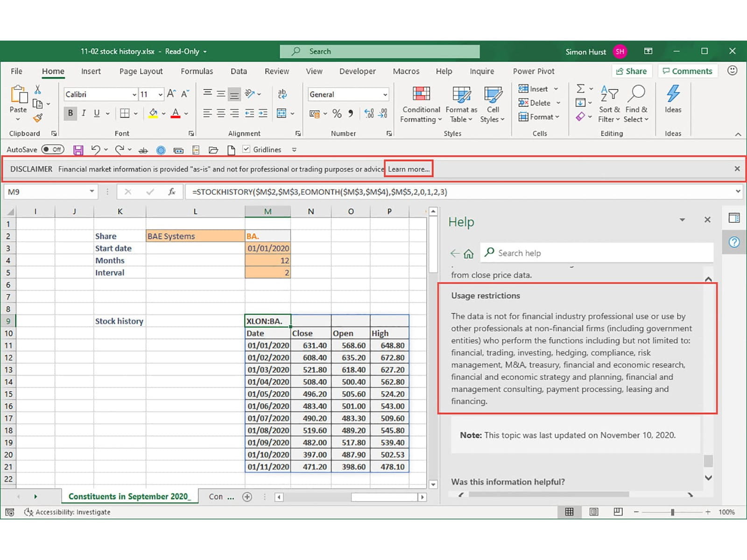
Task: Uncheck the Gridlines checkbox
Action: click(x=247, y=149)
